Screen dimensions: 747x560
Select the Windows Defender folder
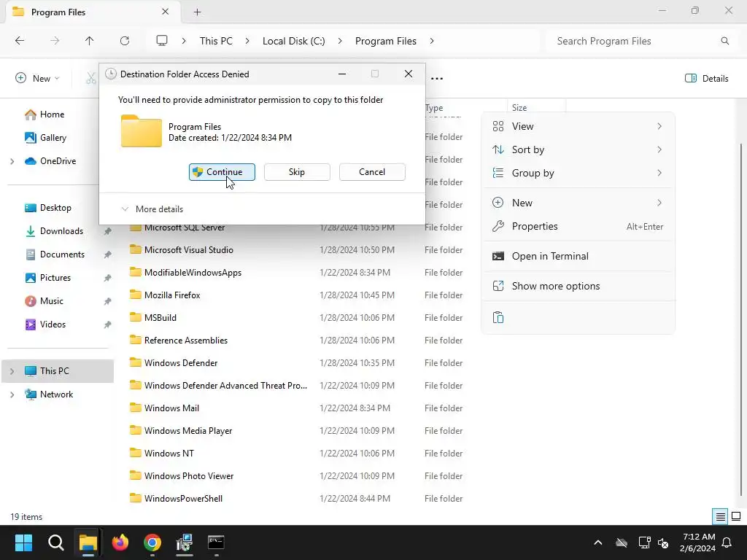click(181, 363)
